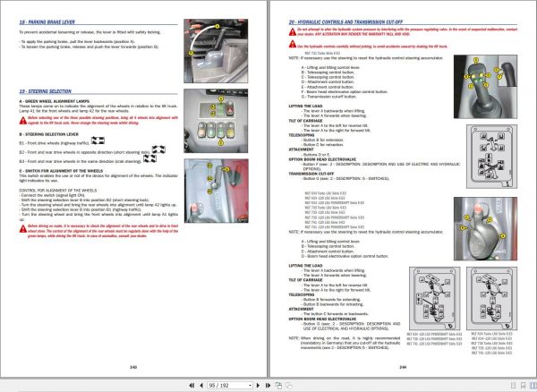Image resolution: width=537 pixels, height=392 pixels.
Task: Click the page number field showing 95 / 192
Action: point(230,386)
